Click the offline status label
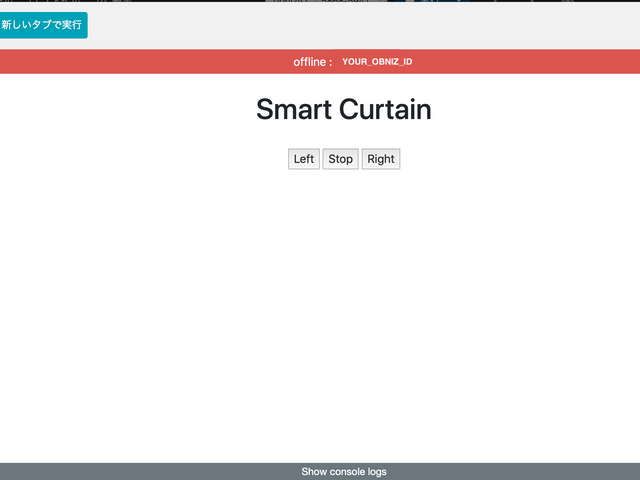The width and height of the screenshot is (640, 480). pos(311,62)
